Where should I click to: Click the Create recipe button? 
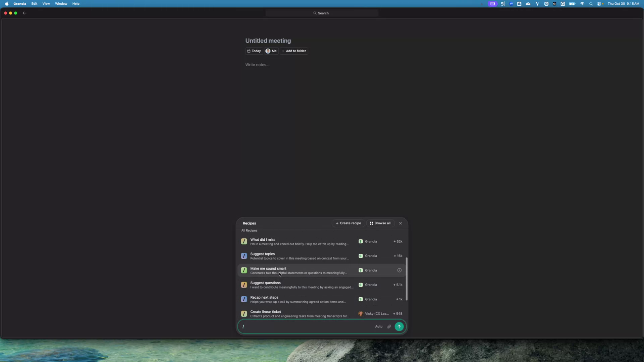click(x=348, y=223)
